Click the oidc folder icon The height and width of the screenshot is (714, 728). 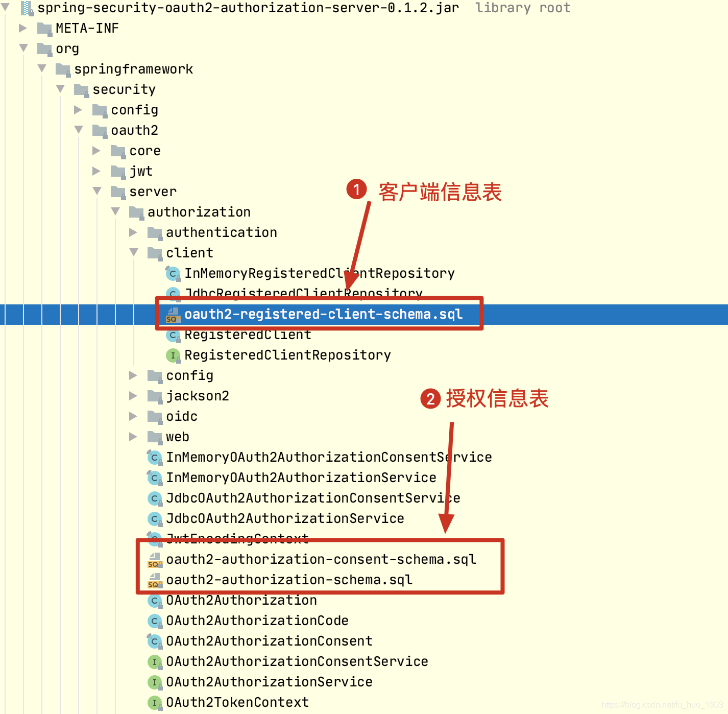pyautogui.click(x=155, y=417)
